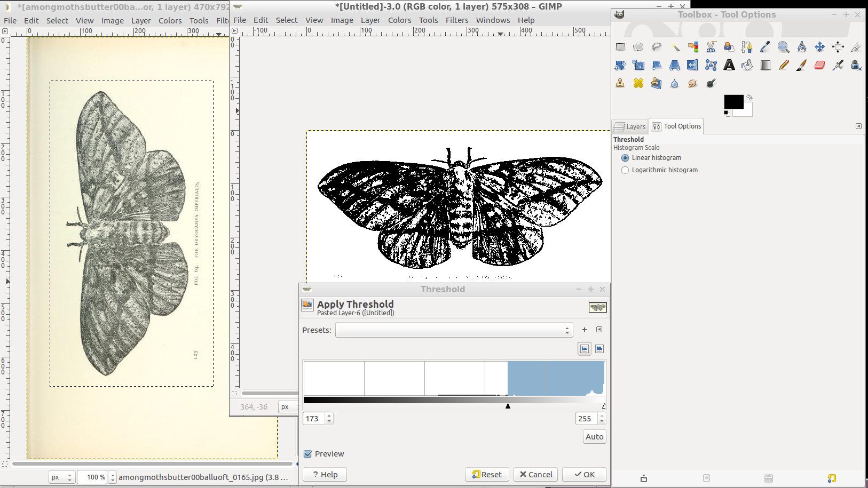Select the Crop knife tool

[x=856, y=47]
